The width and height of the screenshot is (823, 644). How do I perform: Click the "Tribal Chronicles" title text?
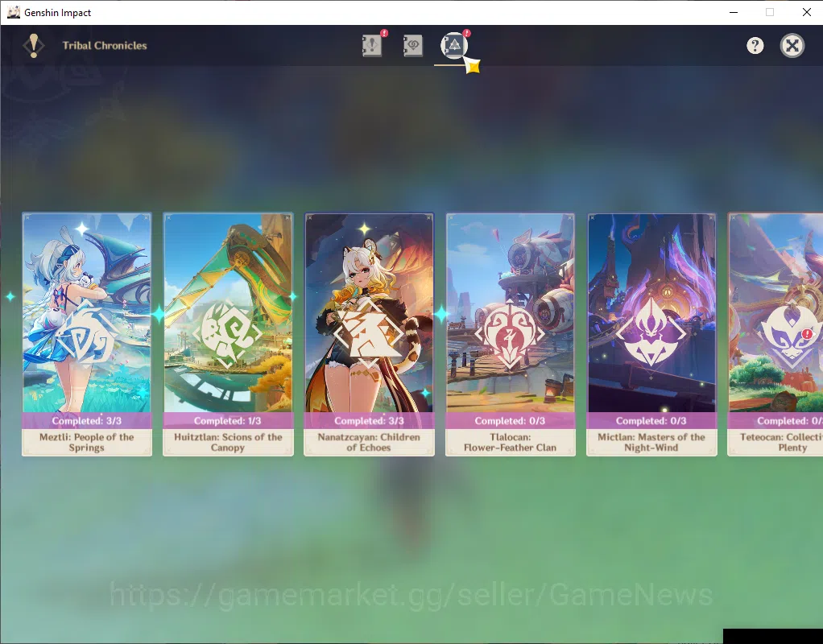(x=105, y=46)
